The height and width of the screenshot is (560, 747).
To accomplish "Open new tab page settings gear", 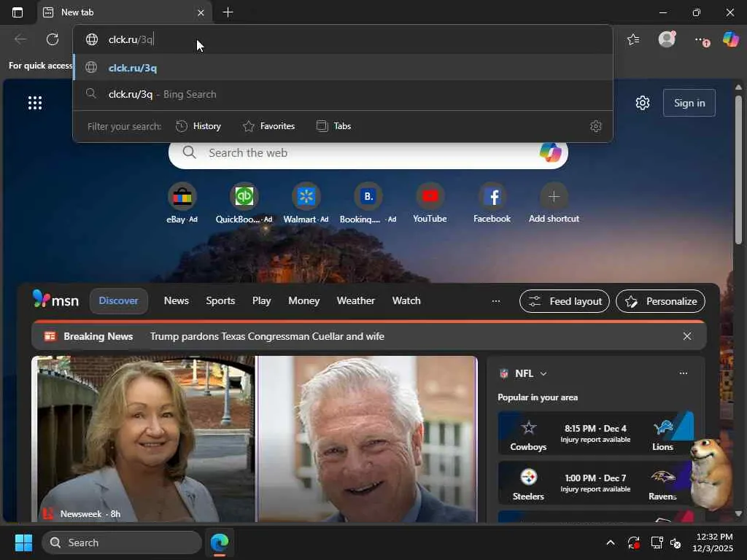I will coord(642,103).
